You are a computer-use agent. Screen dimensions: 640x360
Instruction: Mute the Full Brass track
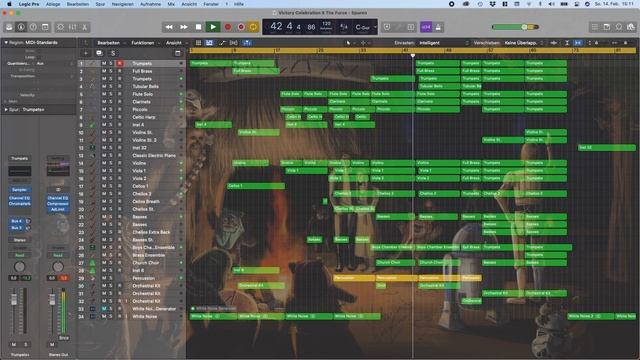104,71
